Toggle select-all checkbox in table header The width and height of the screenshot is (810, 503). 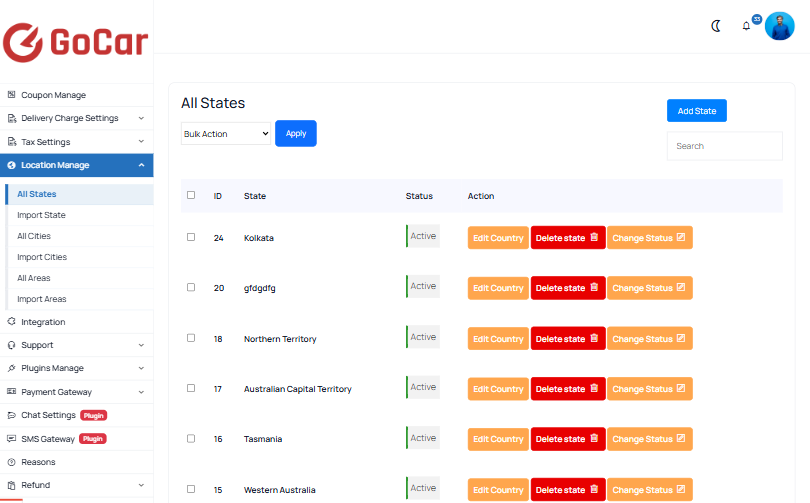tap(191, 195)
